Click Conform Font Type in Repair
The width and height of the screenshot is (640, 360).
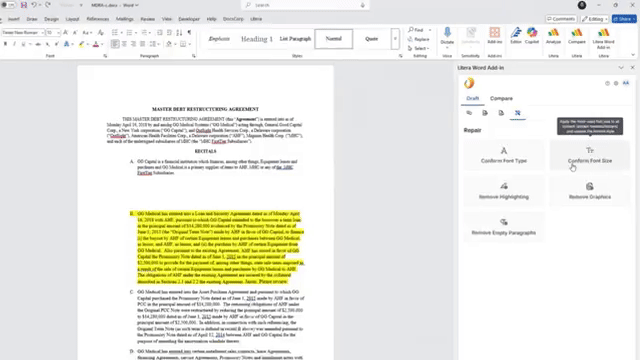pyautogui.click(x=504, y=155)
